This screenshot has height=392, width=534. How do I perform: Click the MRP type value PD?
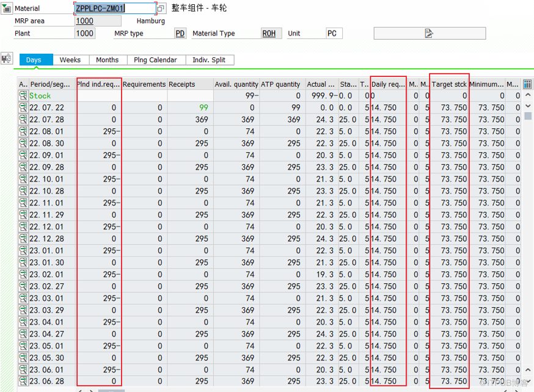180,34
